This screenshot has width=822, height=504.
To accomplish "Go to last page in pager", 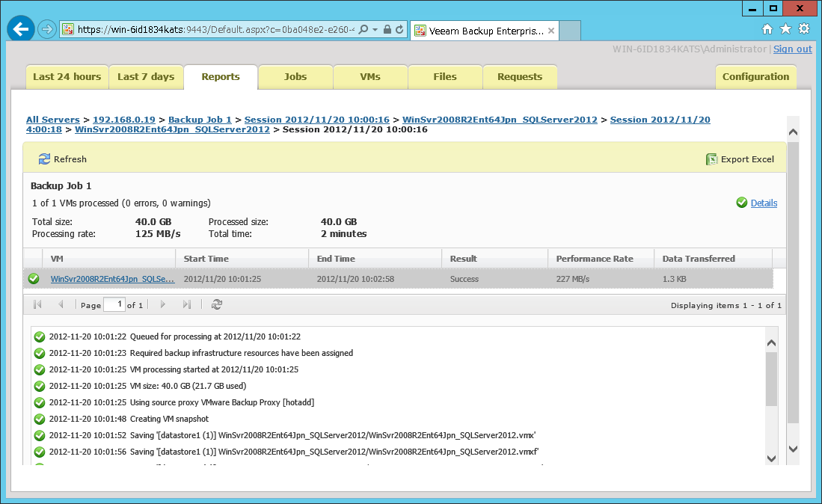I will click(x=187, y=304).
